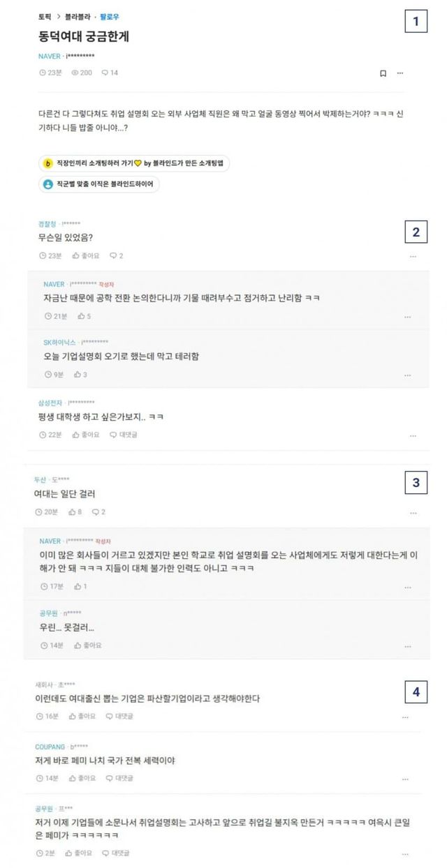447x868 pixels.
Task: Open the 블라인드하이어 job change banner
Action: pos(99,184)
